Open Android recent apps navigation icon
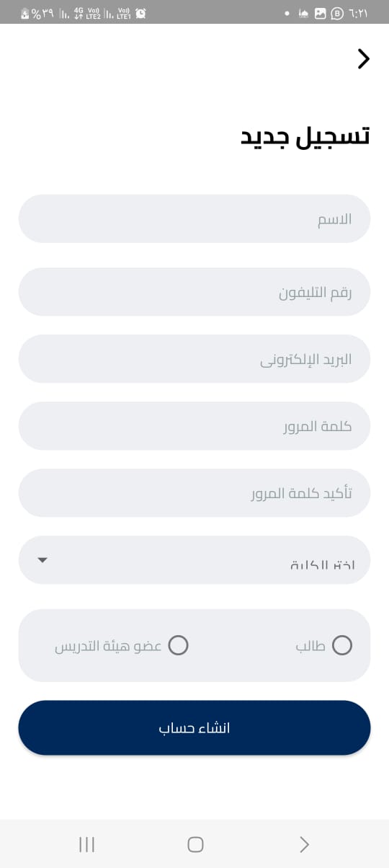The width and height of the screenshot is (389, 868). (86, 844)
